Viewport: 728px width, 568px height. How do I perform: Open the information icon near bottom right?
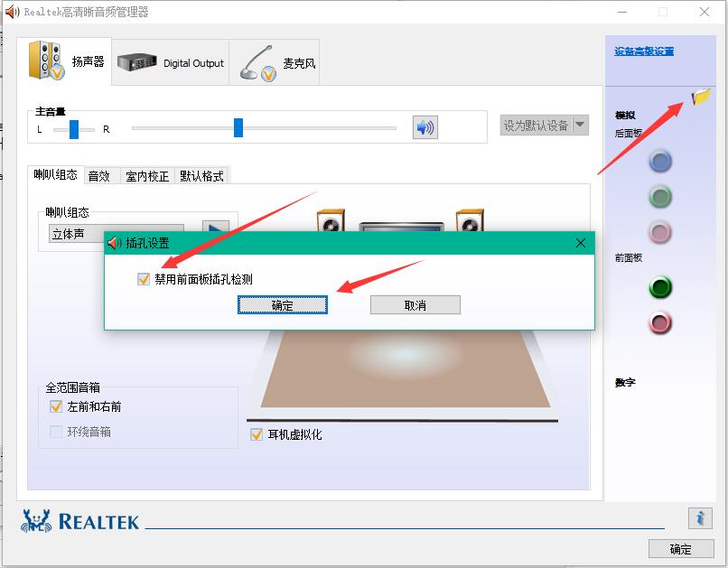tap(702, 518)
